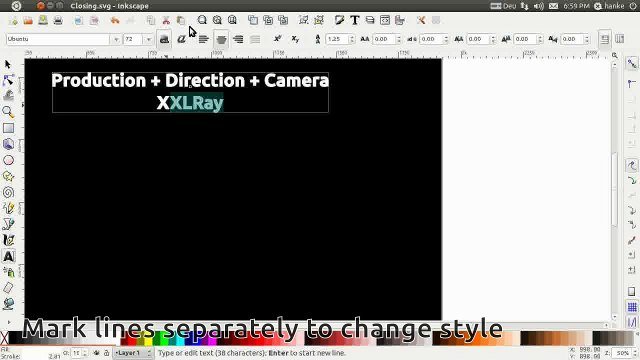Set vertical text orientation

620,39
